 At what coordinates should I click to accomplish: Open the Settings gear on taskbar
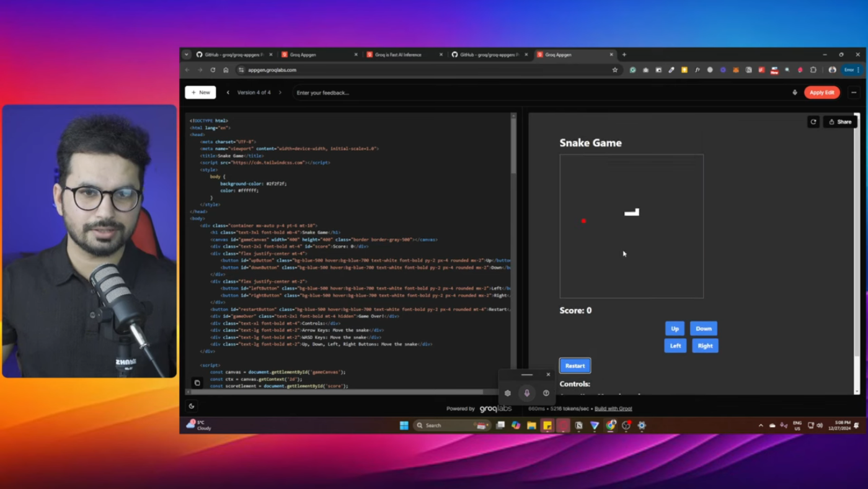[x=642, y=425]
